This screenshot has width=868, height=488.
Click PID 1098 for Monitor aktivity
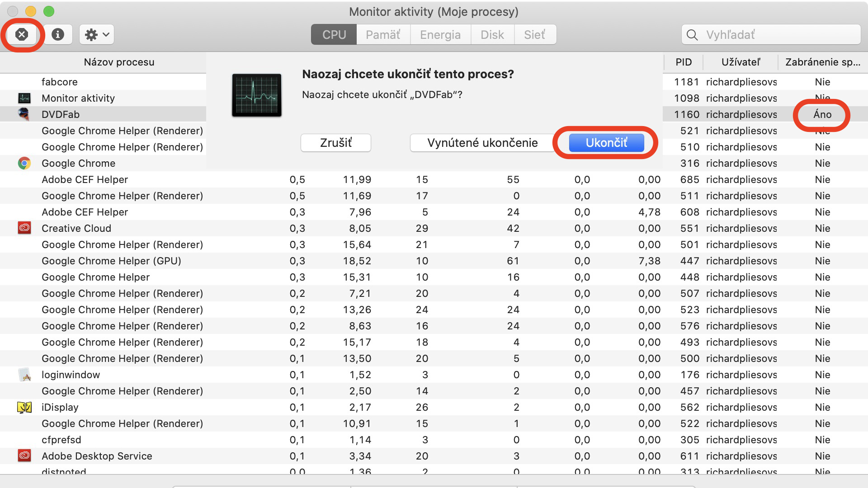[x=687, y=98]
